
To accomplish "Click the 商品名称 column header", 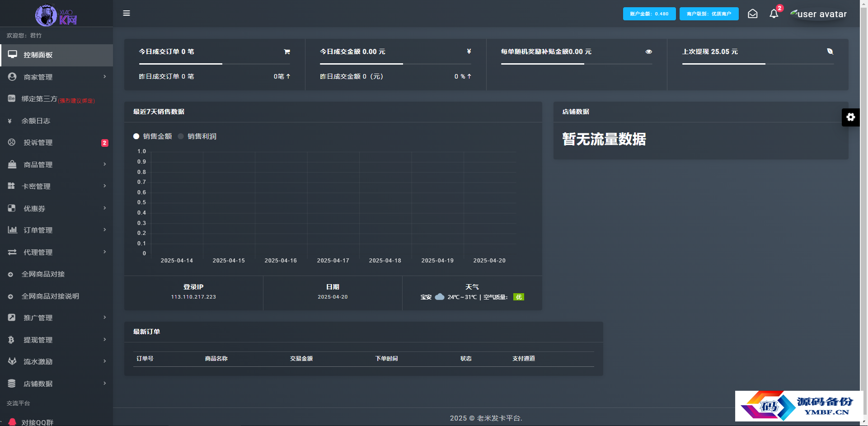I will [x=216, y=359].
